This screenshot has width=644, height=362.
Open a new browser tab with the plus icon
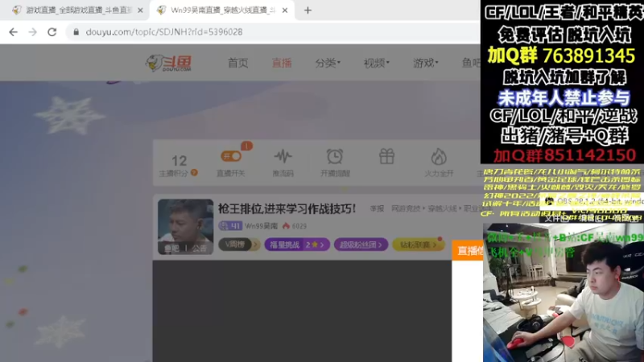tap(308, 10)
